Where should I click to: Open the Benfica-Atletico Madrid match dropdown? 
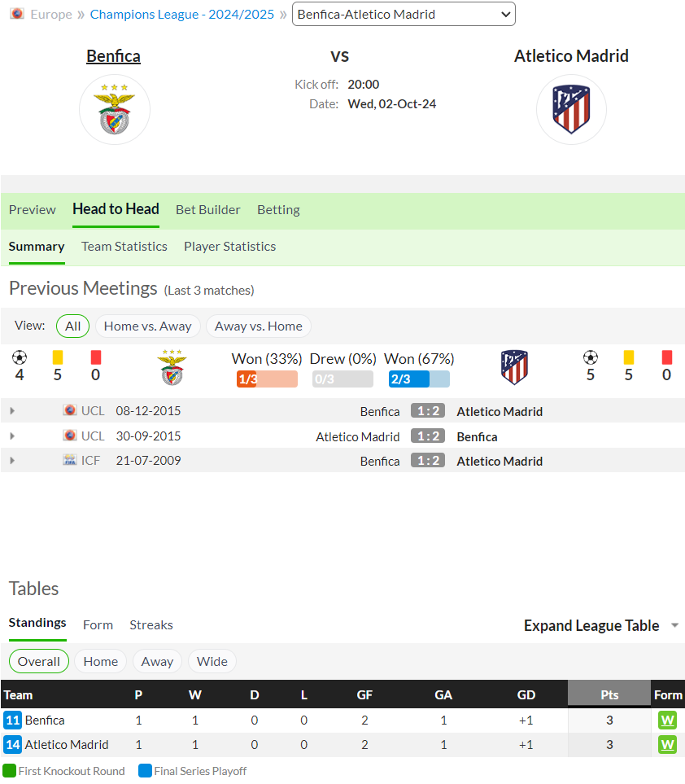pyautogui.click(x=404, y=14)
